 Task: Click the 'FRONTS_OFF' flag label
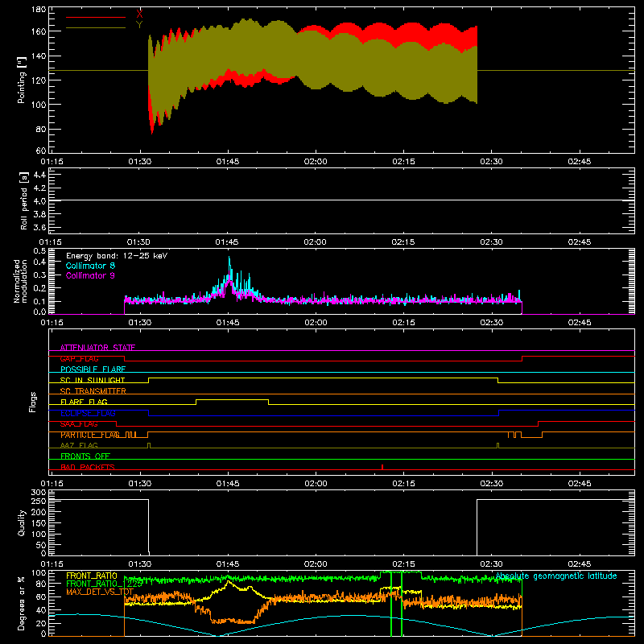point(85,456)
